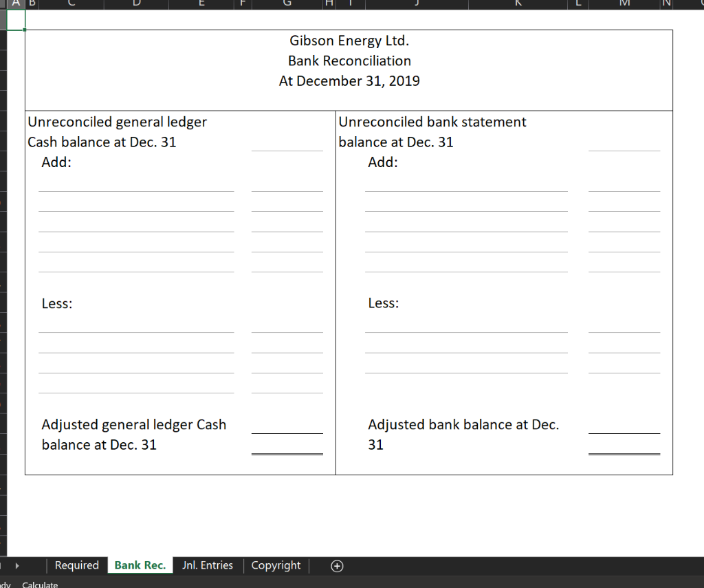Select column G header
This screenshot has width=704, height=588.
pos(287,3)
